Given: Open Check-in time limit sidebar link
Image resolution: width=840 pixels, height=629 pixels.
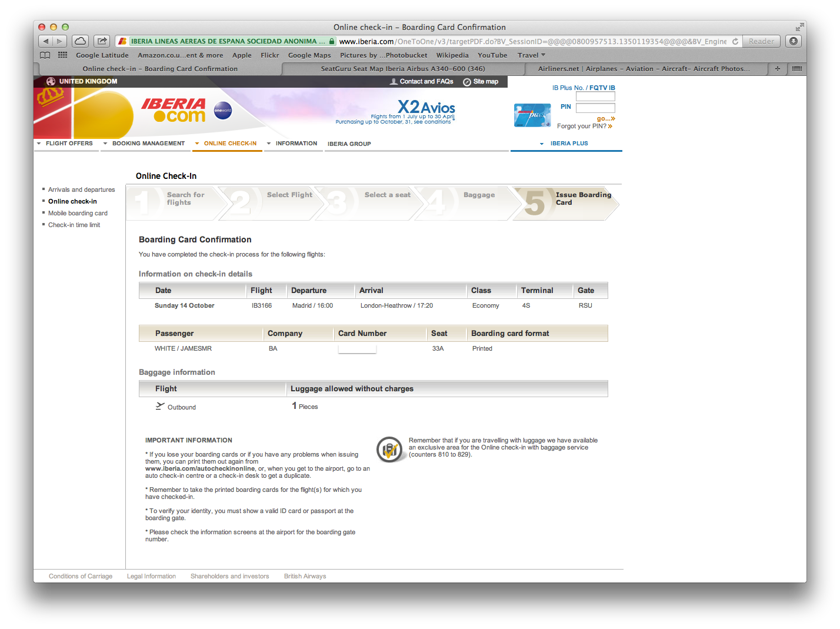Looking at the screenshot, I should pyautogui.click(x=74, y=225).
